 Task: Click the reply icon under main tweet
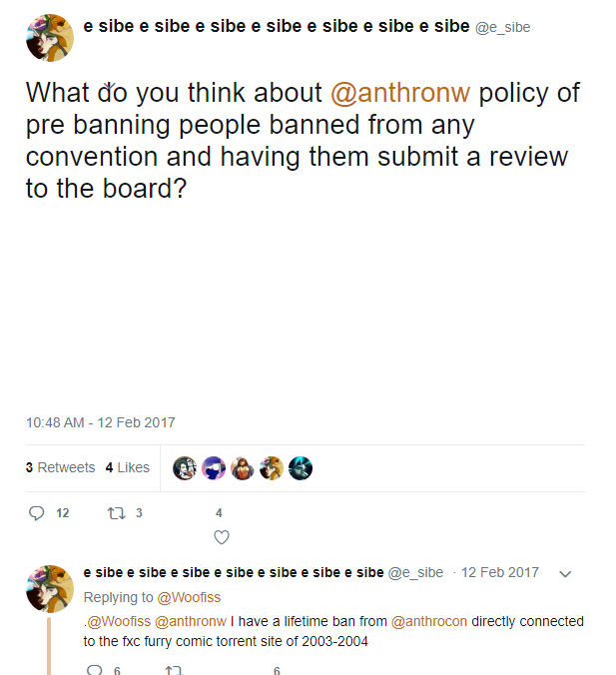[37, 513]
